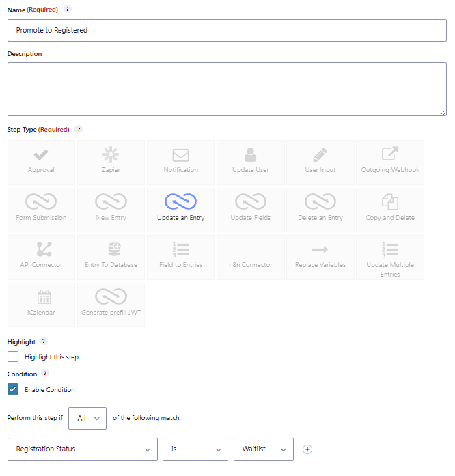Pick the New Entry step type
Viewport: 455px width, 476px height.
coord(111,210)
